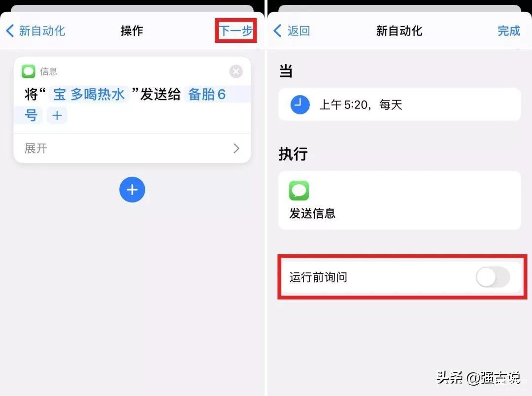
Task: Expand the 展开 row chevron
Action: click(236, 148)
